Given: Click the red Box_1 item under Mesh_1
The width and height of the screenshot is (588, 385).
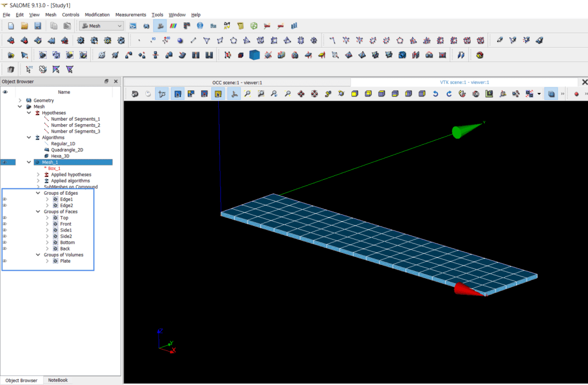Looking at the screenshot, I should 55,168.
